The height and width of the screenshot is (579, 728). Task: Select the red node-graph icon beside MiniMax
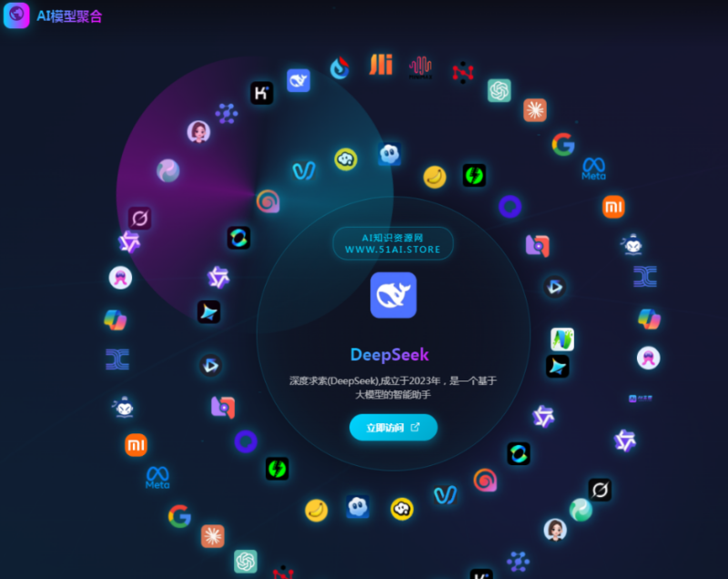[x=463, y=72]
